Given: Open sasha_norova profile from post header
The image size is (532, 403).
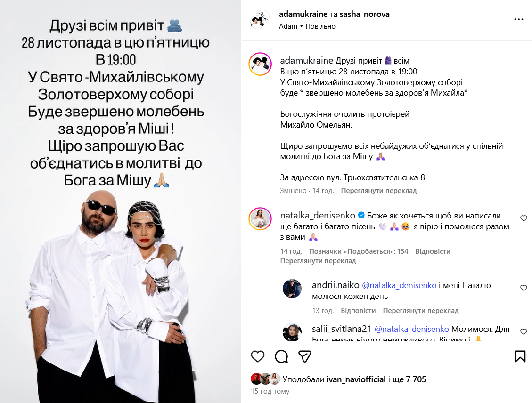Looking at the screenshot, I should [x=364, y=14].
